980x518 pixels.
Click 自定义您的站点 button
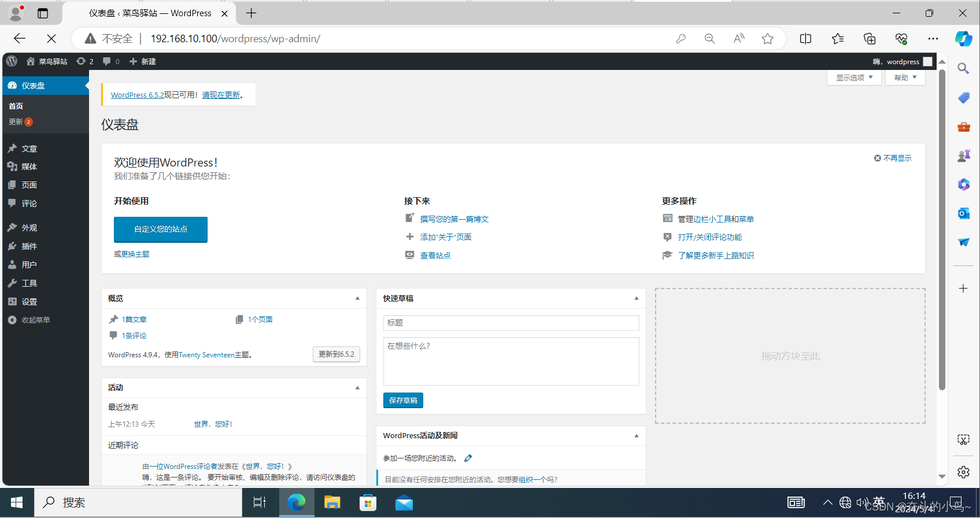pyautogui.click(x=161, y=230)
